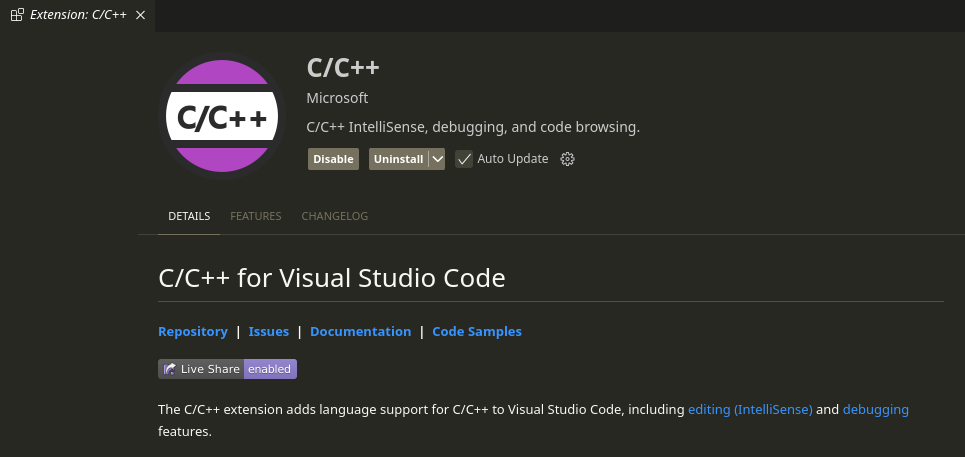Expand the Uninstall dropdown arrow

437,159
